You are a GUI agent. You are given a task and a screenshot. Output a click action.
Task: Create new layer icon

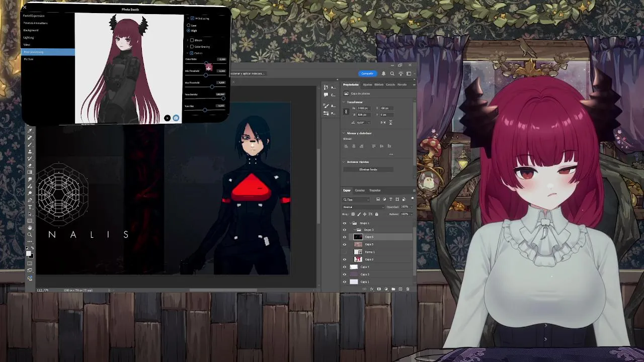400,289
